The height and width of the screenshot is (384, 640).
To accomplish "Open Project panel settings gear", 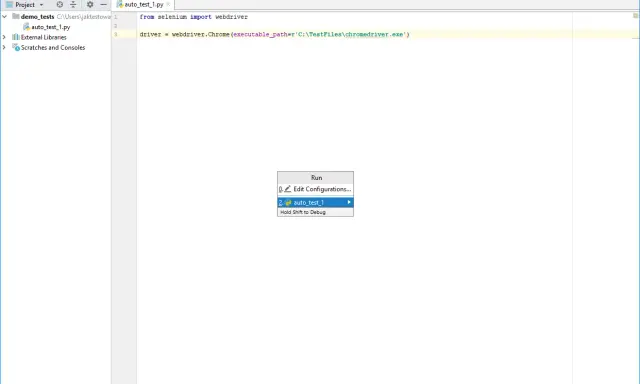I will point(90,4).
